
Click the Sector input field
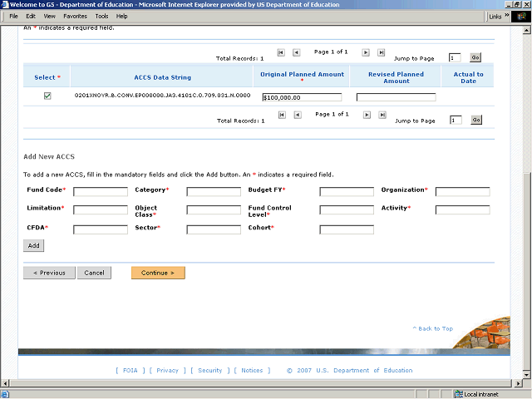(214, 229)
